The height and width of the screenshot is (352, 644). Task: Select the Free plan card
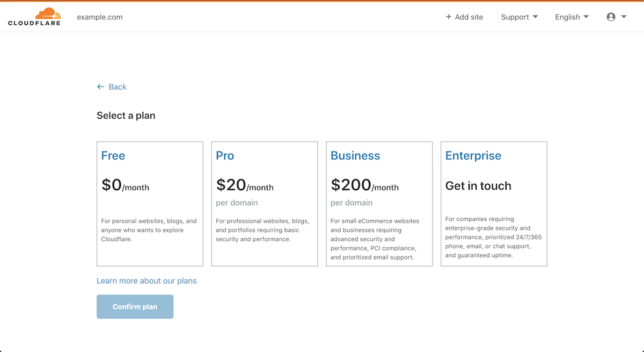click(x=150, y=204)
